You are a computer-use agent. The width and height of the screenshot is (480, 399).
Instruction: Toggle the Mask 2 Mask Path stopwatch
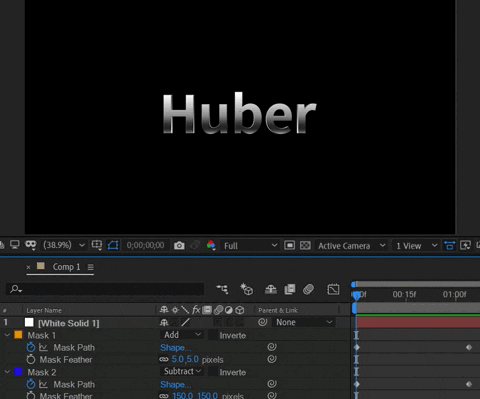[31, 384]
